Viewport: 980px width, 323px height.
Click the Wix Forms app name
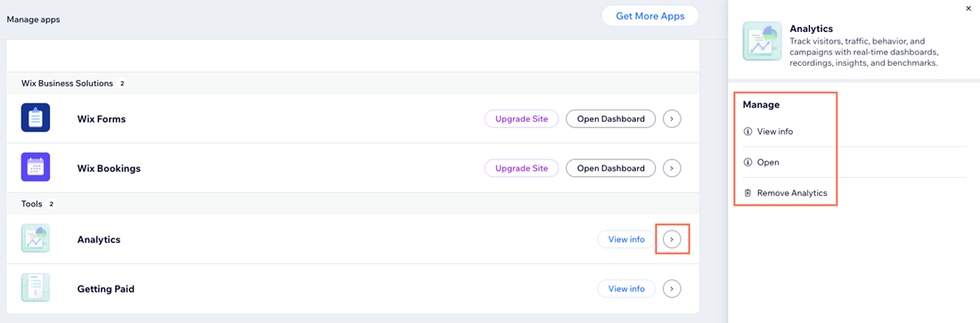pos(102,118)
